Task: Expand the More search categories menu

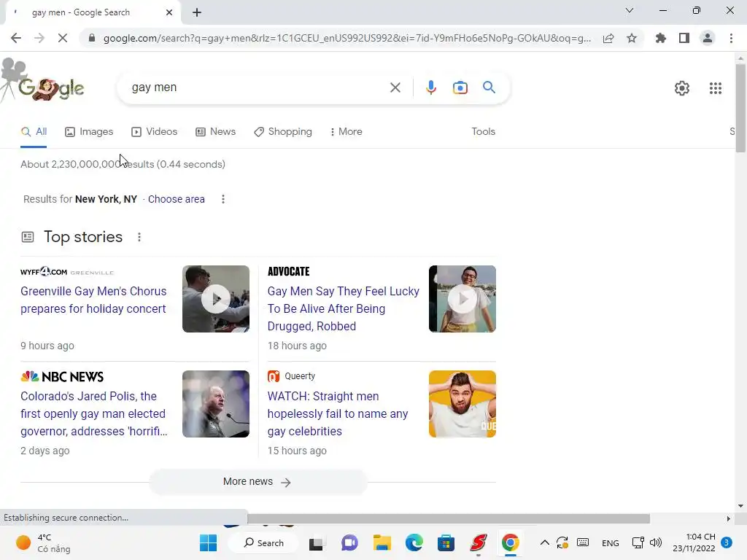Action: pos(347,132)
